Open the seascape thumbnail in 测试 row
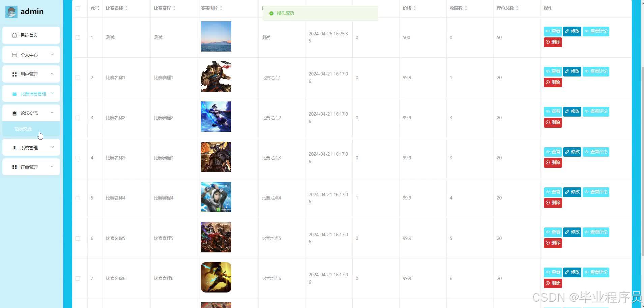 (216, 36)
